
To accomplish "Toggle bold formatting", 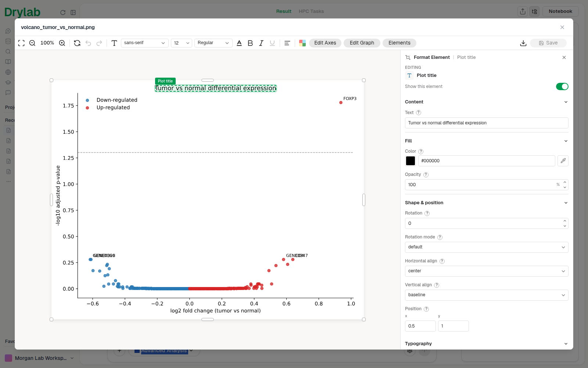I will pyautogui.click(x=250, y=43).
